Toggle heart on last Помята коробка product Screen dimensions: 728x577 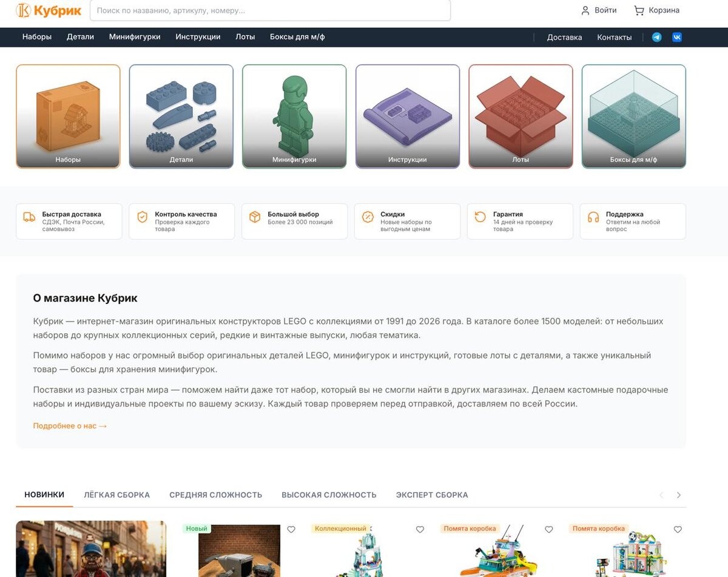point(678,530)
